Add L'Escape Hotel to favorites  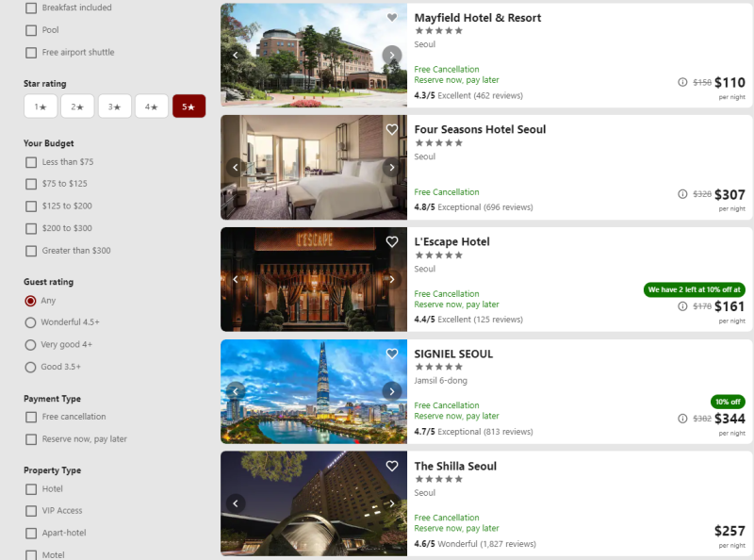click(x=392, y=241)
